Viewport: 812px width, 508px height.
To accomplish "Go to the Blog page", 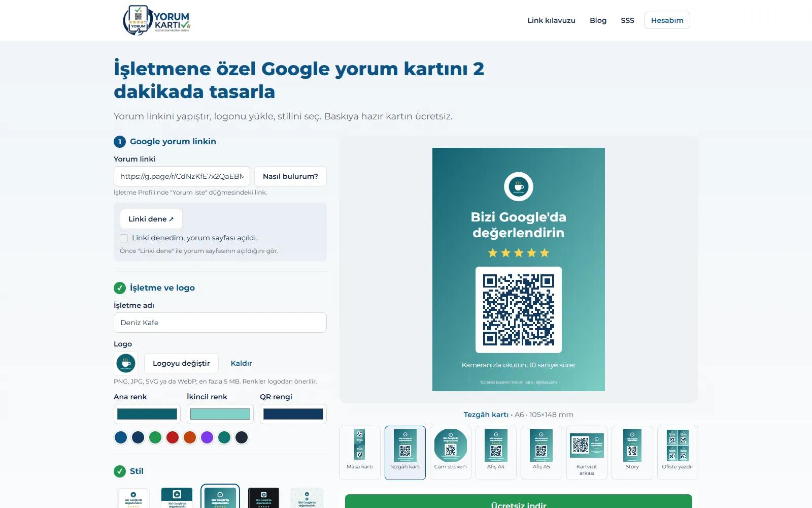I will (x=598, y=20).
